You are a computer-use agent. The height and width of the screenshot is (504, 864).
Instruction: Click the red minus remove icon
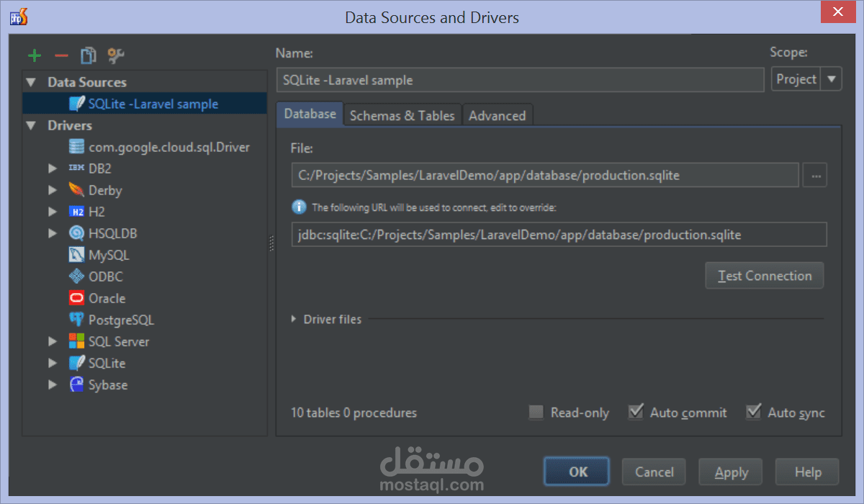[61, 55]
